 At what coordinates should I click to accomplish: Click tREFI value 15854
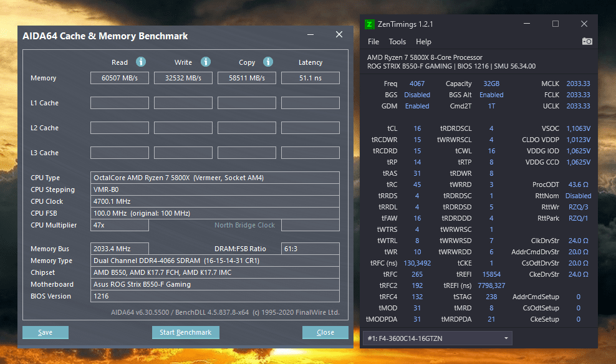point(491,274)
